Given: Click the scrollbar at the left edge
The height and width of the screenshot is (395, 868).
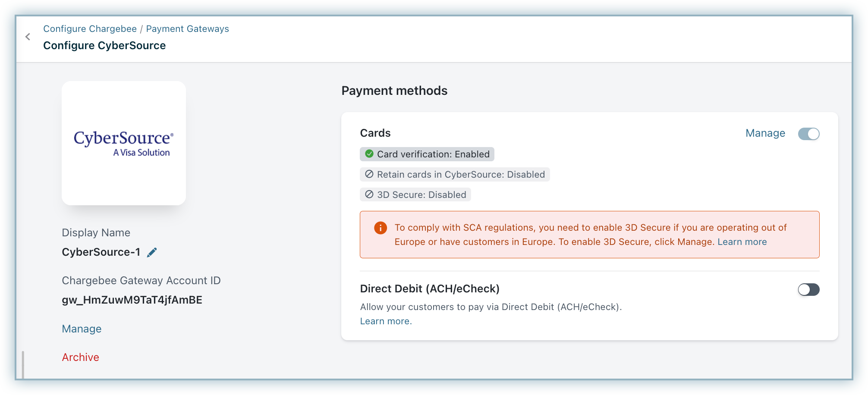Looking at the screenshot, I should (x=23, y=364).
